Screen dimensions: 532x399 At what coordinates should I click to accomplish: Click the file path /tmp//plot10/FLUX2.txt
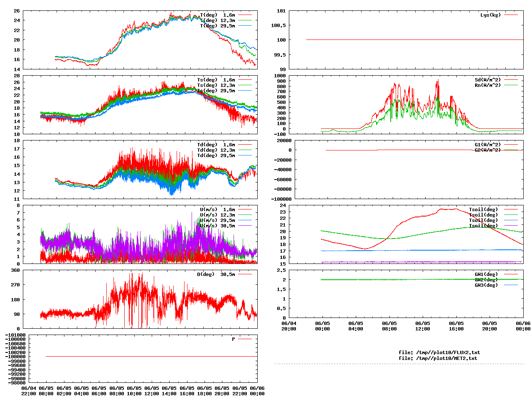point(448,352)
